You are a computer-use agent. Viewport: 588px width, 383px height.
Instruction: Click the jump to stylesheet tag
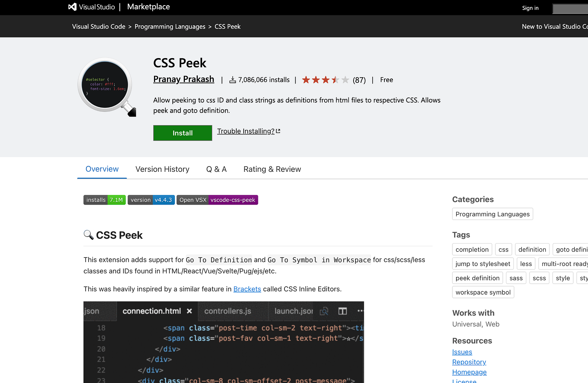pos(483,264)
